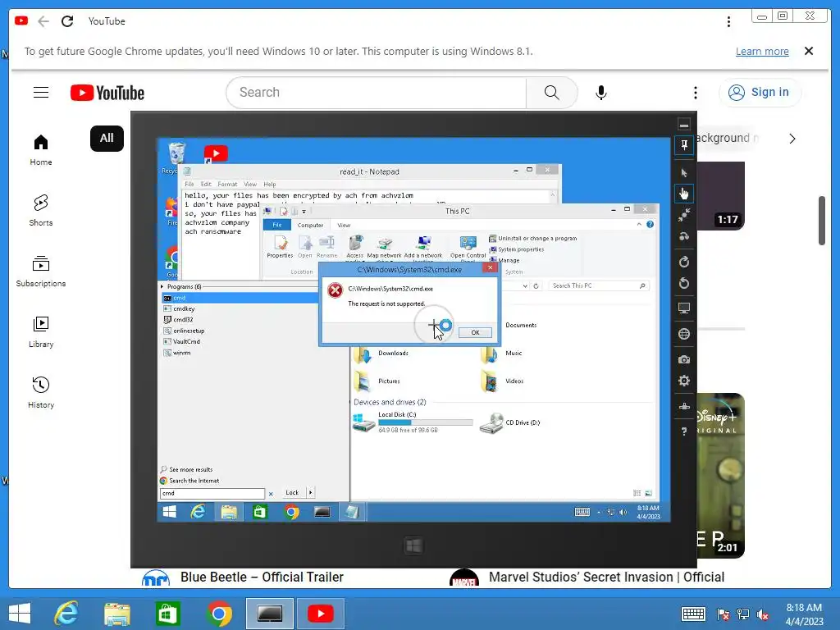Collapse the remote session toolbar with minus button
This screenshot has width=840, height=630.
pyautogui.click(x=683, y=125)
